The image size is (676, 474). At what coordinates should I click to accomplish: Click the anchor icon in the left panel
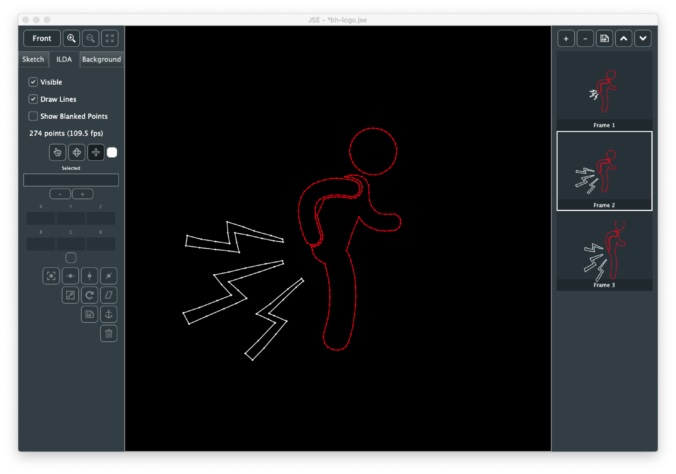point(108,314)
